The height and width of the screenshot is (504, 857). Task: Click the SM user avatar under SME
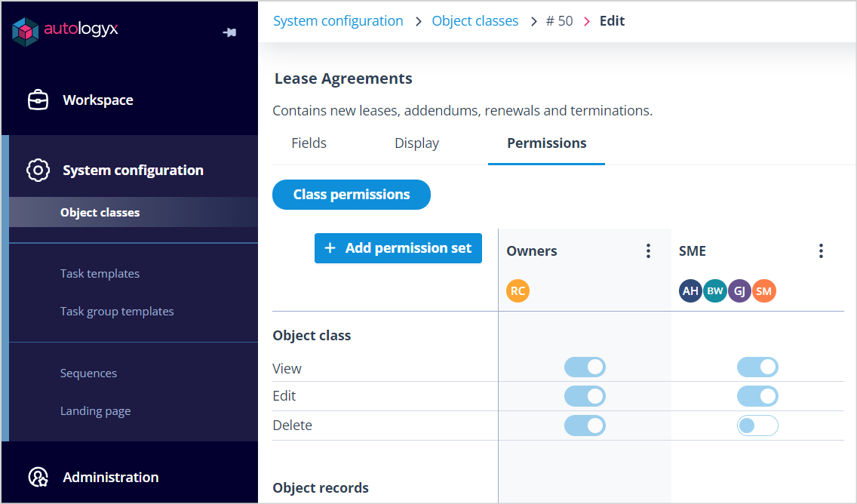tap(764, 290)
